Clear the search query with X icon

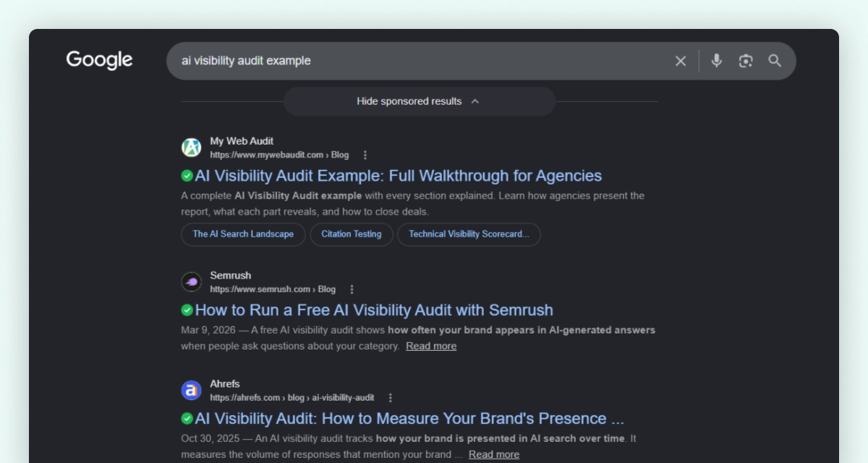[681, 61]
